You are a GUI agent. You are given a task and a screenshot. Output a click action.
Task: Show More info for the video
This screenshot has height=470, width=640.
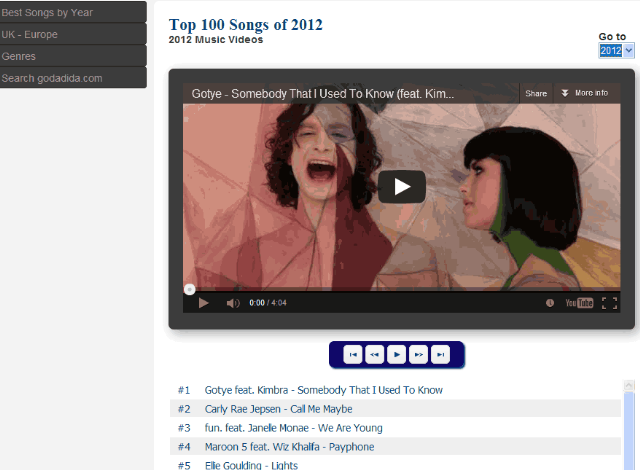585,93
